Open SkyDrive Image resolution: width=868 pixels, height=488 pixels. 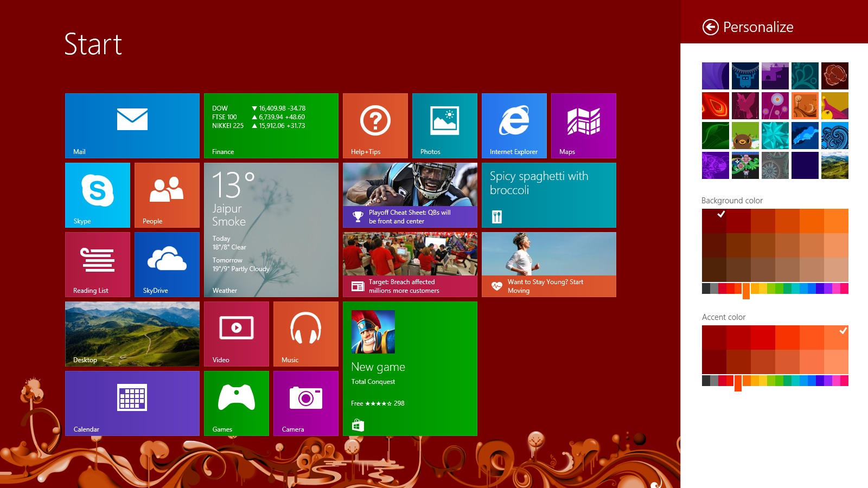pos(167,264)
